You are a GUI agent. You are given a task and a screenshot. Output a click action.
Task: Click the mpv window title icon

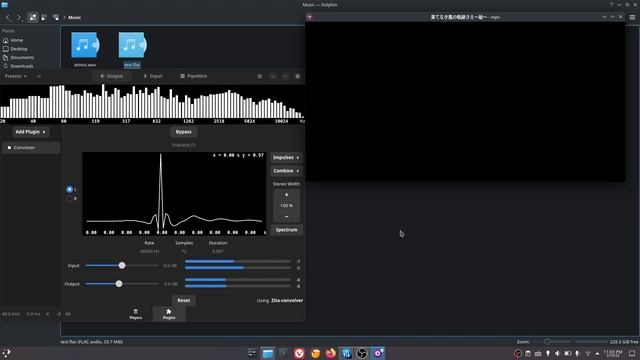pyautogui.click(x=310, y=17)
